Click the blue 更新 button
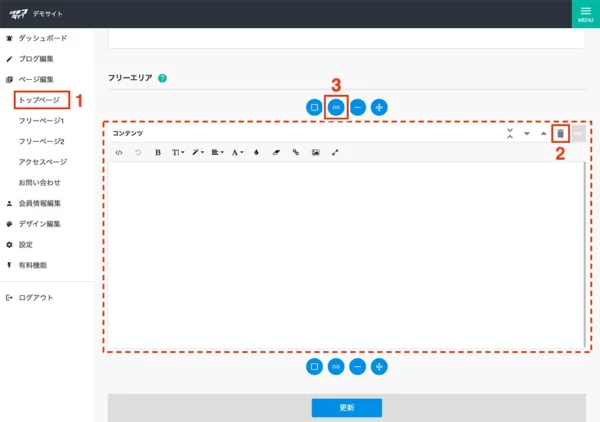 [x=346, y=407]
